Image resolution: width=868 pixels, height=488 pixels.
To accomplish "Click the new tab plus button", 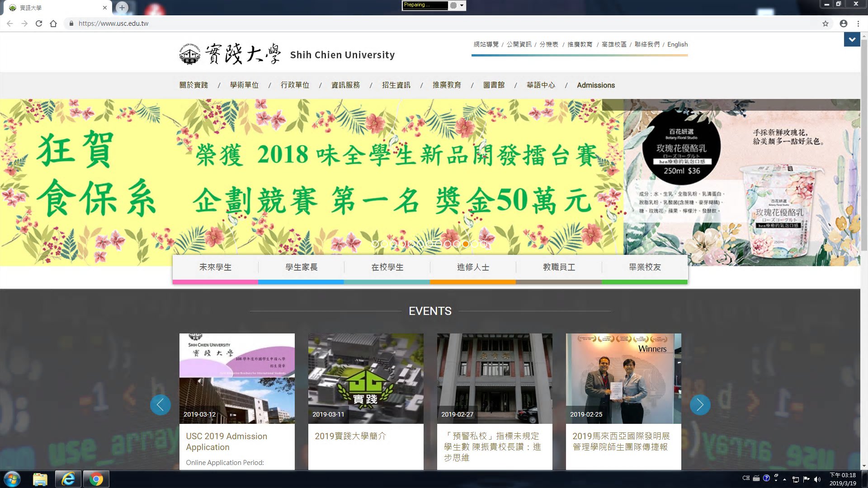I will [122, 8].
